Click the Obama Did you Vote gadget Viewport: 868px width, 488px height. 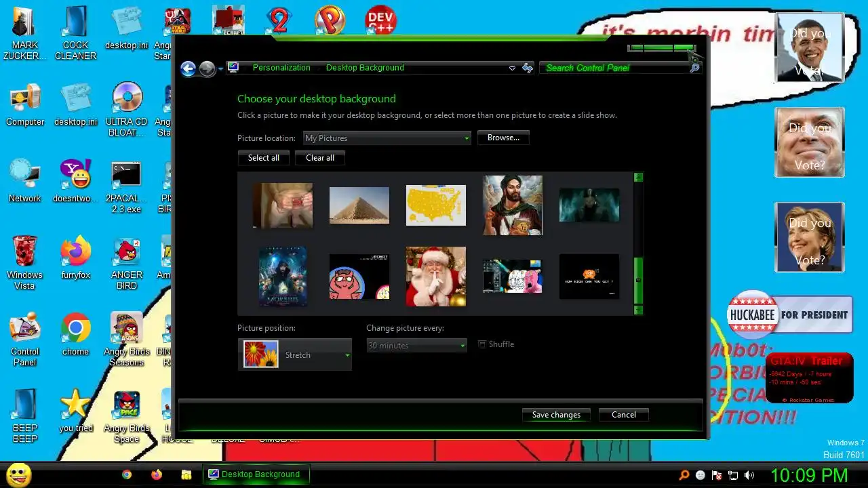click(809, 47)
